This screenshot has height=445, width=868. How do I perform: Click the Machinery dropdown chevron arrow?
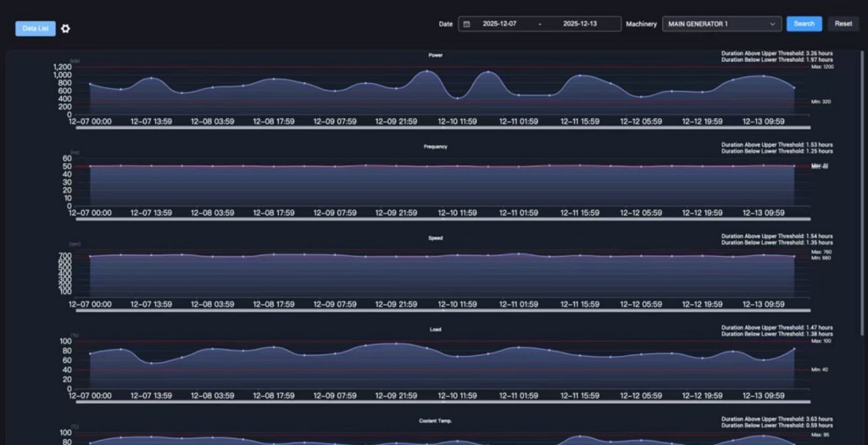pyautogui.click(x=772, y=24)
